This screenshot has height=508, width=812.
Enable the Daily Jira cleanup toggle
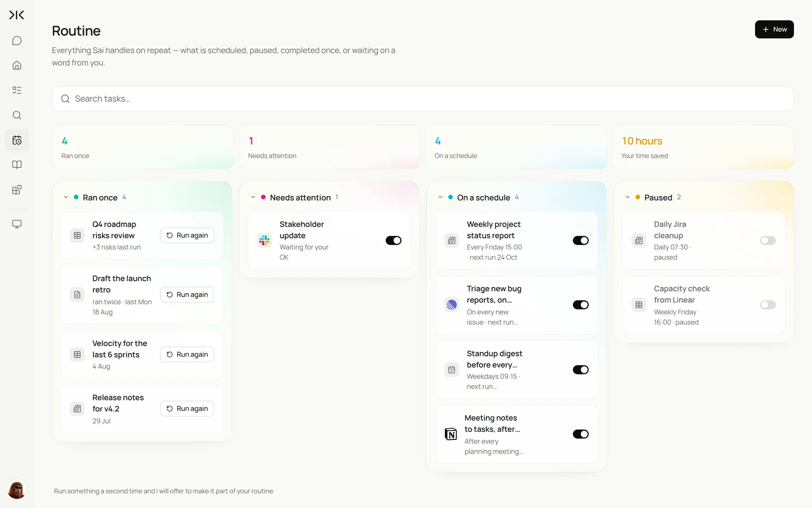pos(768,240)
